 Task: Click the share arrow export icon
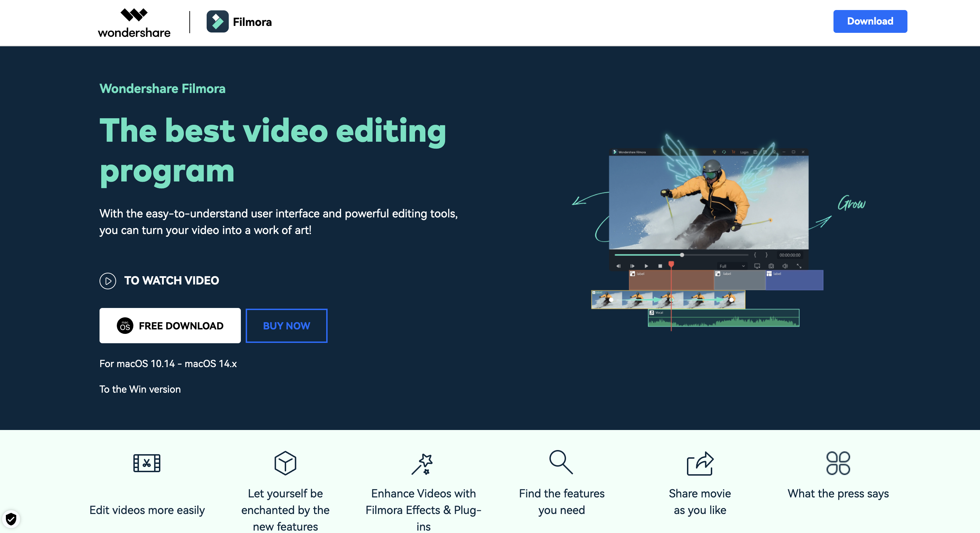pos(700,464)
